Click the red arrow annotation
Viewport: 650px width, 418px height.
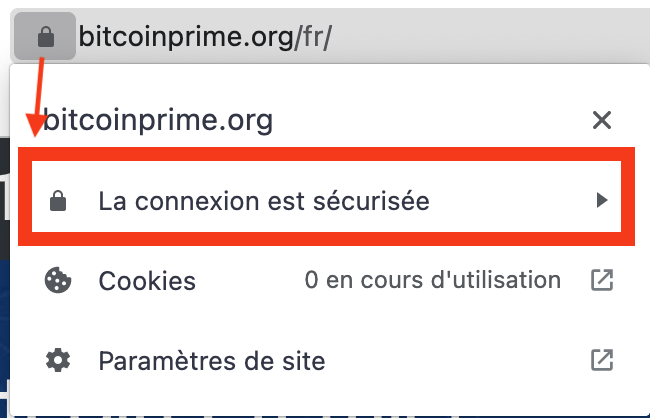point(36,97)
